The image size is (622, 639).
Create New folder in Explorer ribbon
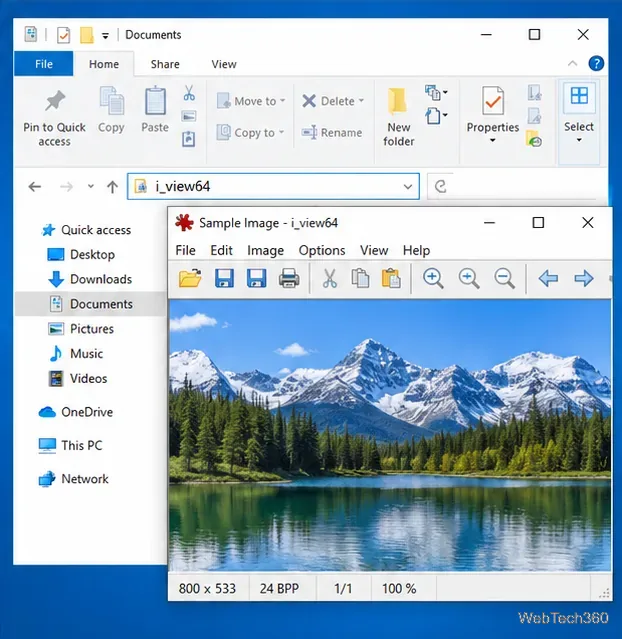point(398,117)
